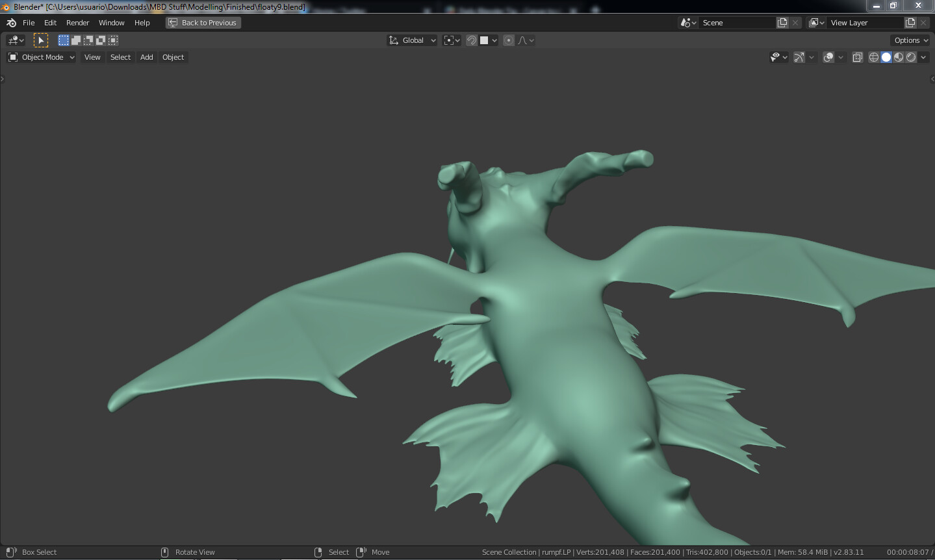Click 'Move' hint in status bar
The height and width of the screenshot is (560, 935).
(380, 552)
